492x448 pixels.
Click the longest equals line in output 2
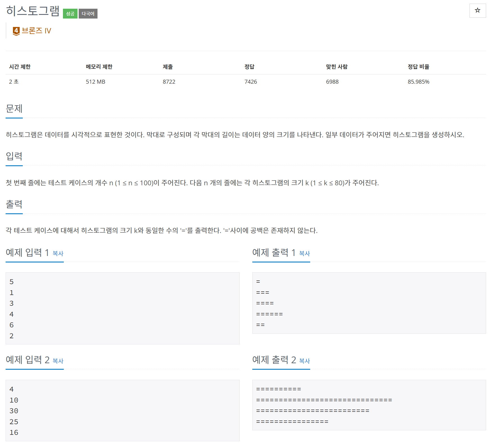click(324, 400)
